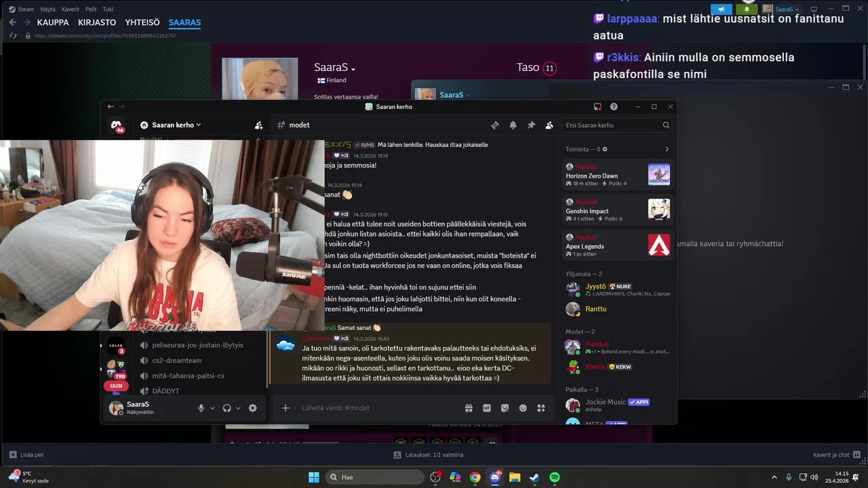The width and height of the screenshot is (868, 488).
Task: Open Pelit menu in Steam
Action: [91, 9]
